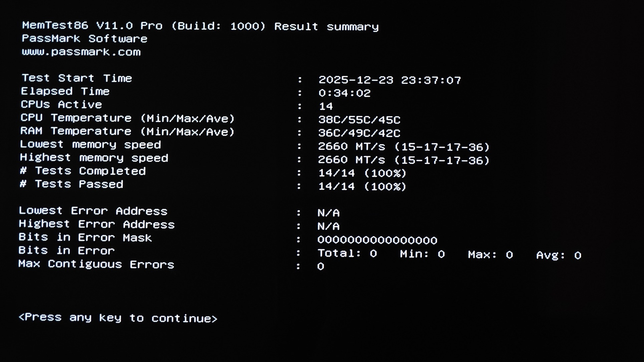Click the CPU Temperature (Min/Max/Ave) label
This screenshot has width=644, height=362.
127,118
